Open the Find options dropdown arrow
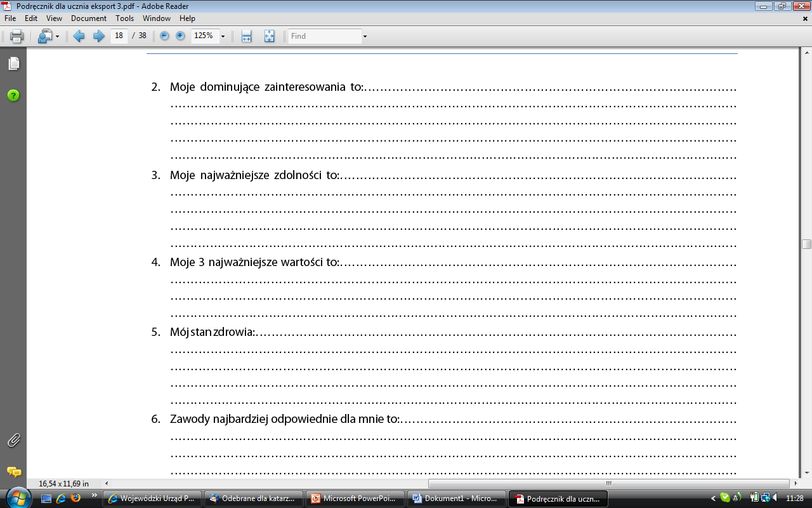 [x=365, y=36]
